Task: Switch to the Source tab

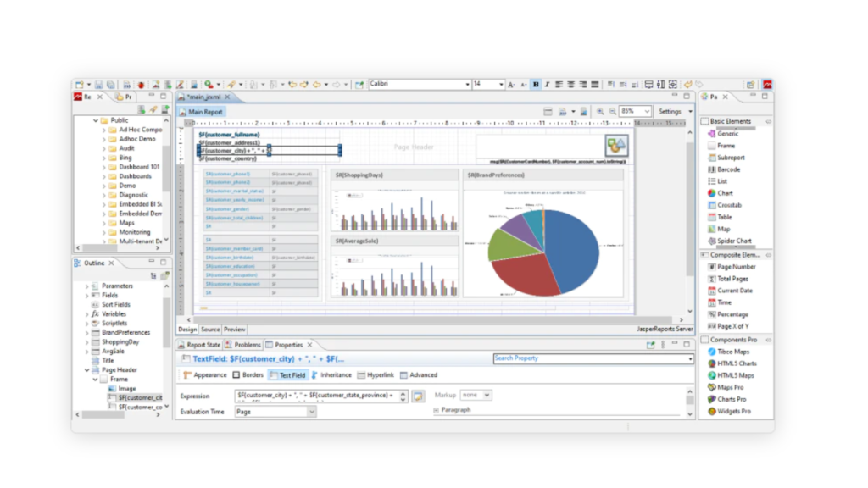Action: point(210,330)
